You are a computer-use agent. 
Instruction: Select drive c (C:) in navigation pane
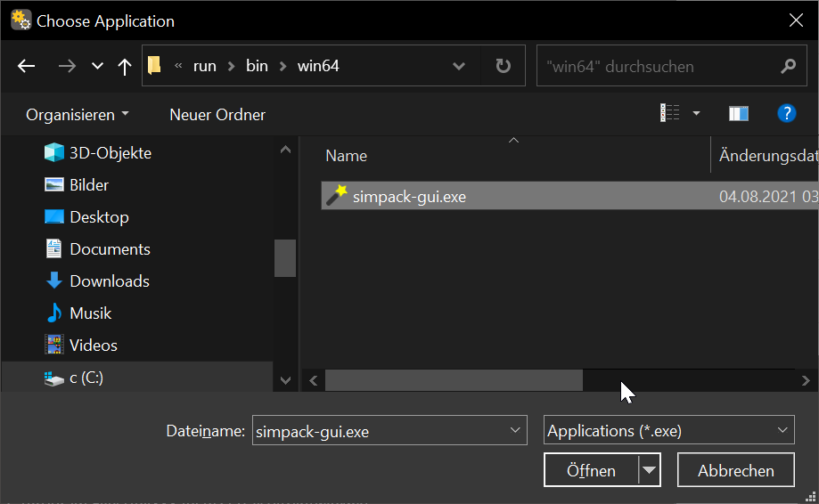tap(138, 377)
